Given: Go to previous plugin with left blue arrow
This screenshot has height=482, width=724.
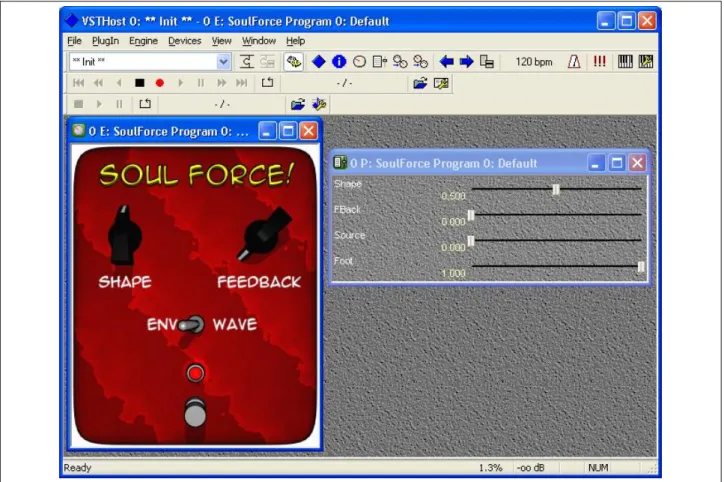Looking at the screenshot, I should 446,61.
